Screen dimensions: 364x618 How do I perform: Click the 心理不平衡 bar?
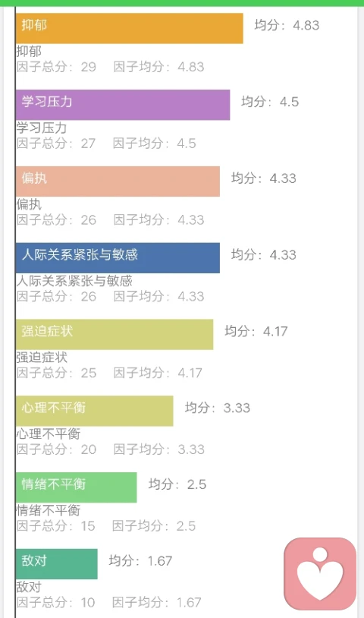pos(95,411)
